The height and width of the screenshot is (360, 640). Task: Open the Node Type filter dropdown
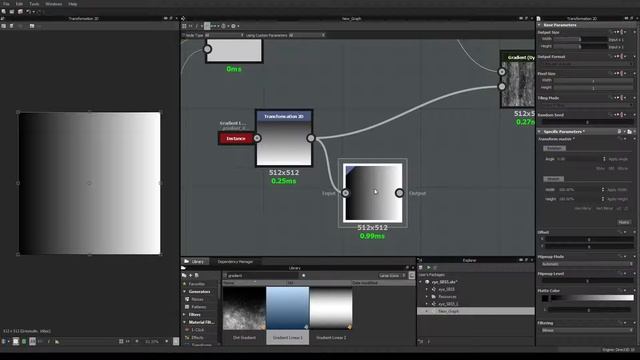pos(224,36)
